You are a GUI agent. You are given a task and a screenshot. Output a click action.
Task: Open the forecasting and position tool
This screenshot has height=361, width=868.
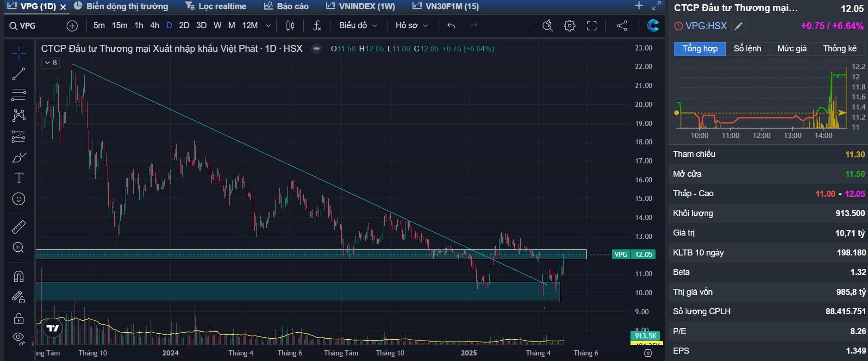tap(19, 137)
